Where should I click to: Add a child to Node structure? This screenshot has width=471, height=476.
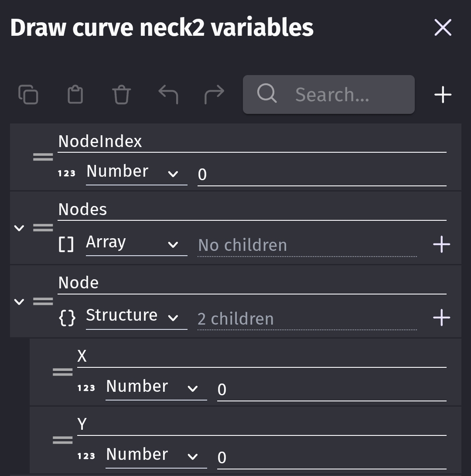coord(441,318)
